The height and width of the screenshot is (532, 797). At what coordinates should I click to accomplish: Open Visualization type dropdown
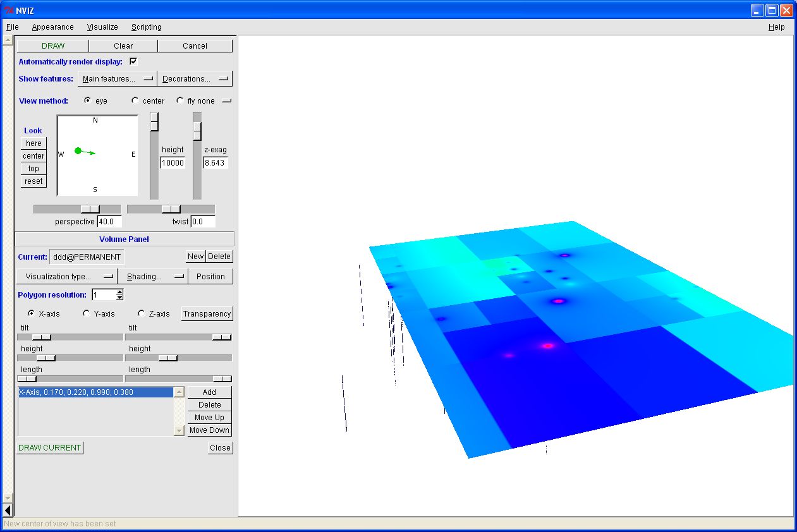(67, 277)
